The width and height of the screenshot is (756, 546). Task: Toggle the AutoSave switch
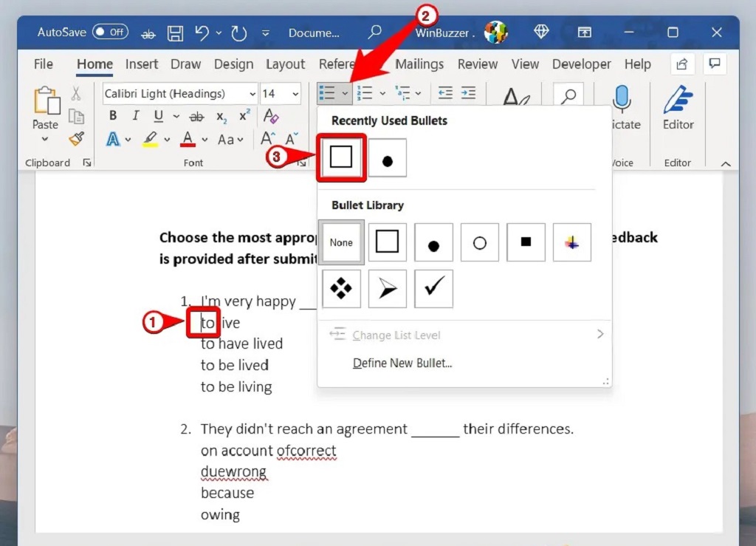(110, 33)
